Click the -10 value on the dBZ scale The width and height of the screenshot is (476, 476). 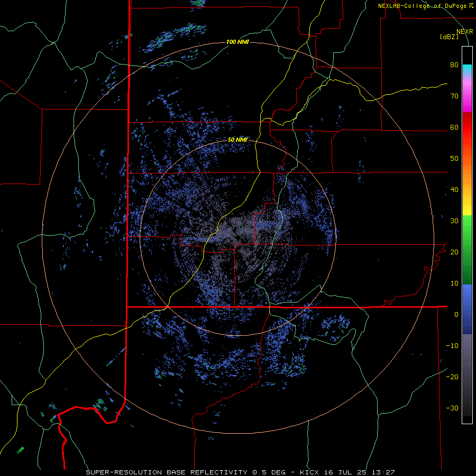452,346
